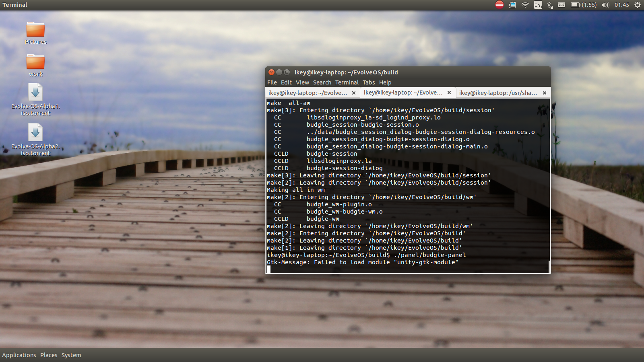Open the Tabs menu in terminal
644x362 pixels.
click(369, 82)
